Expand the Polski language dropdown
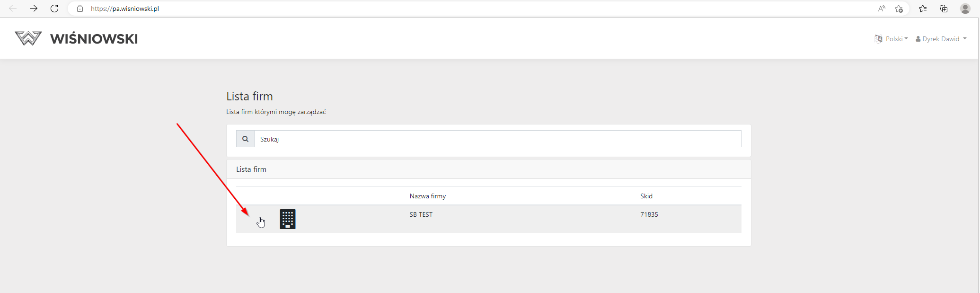The image size is (980, 293). (x=892, y=39)
